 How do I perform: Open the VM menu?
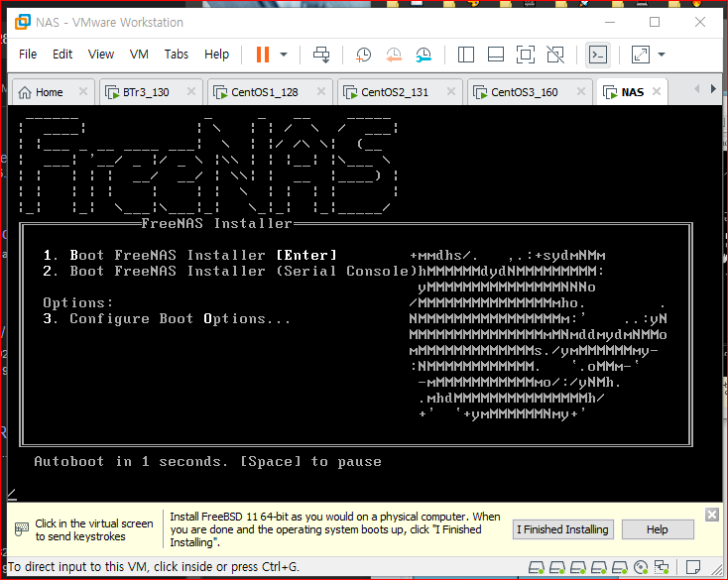139,55
